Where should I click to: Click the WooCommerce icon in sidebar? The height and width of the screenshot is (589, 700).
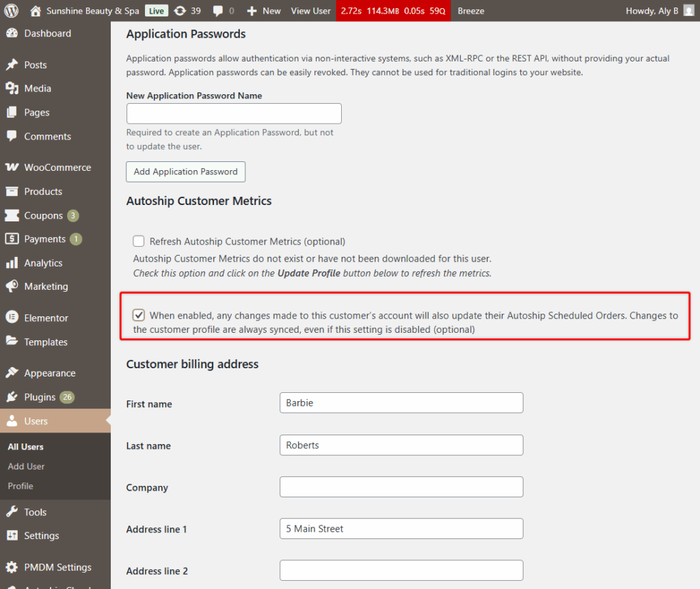coord(12,167)
